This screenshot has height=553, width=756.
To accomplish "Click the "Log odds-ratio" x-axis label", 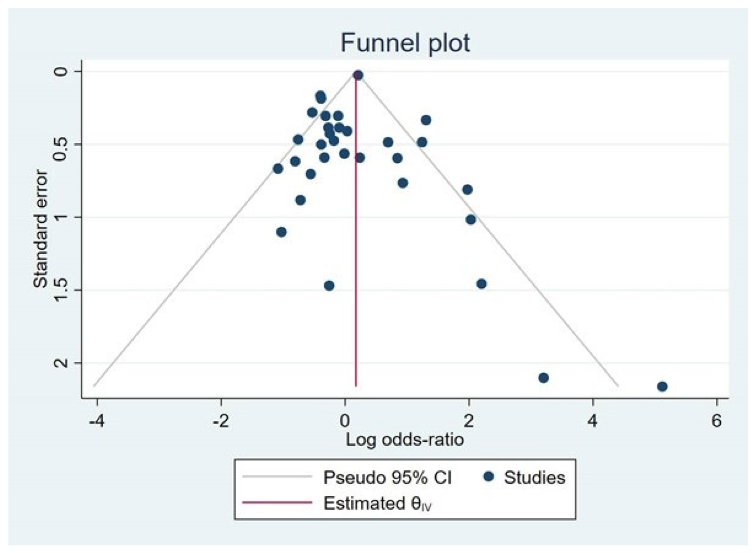I will pyautogui.click(x=405, y=440).
